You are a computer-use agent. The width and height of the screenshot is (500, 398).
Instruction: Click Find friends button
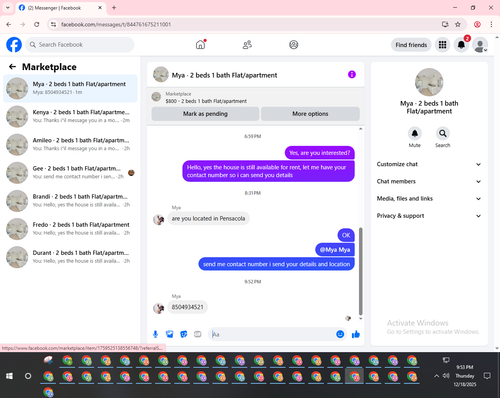tap(411, 45)
